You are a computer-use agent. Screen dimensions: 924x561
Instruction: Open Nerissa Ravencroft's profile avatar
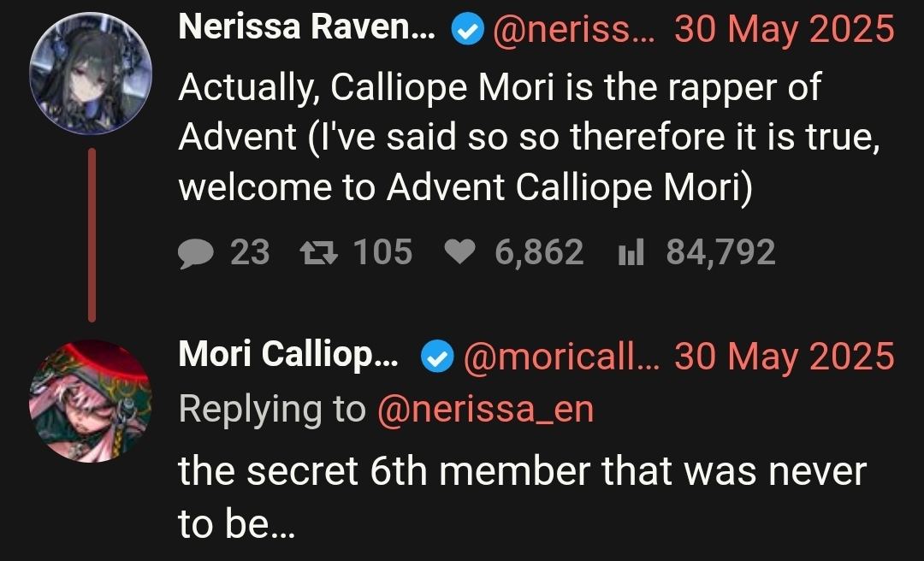click(x=90, y=73)
